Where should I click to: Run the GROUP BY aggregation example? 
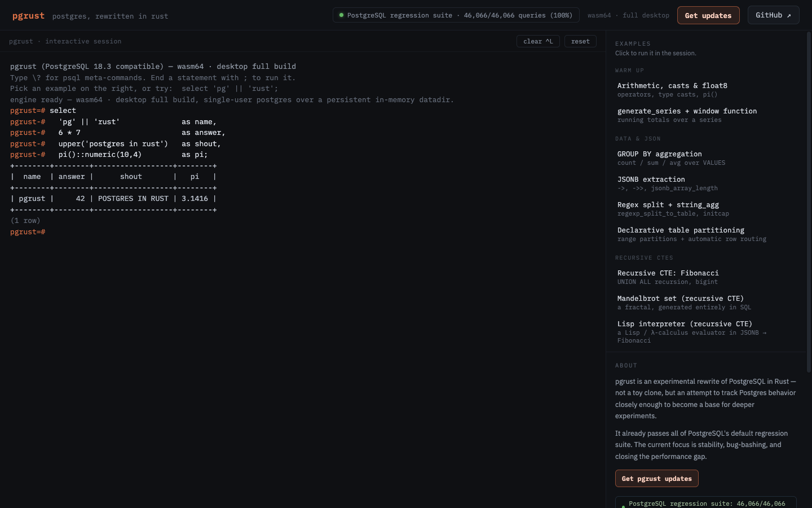tap(705, 158)
